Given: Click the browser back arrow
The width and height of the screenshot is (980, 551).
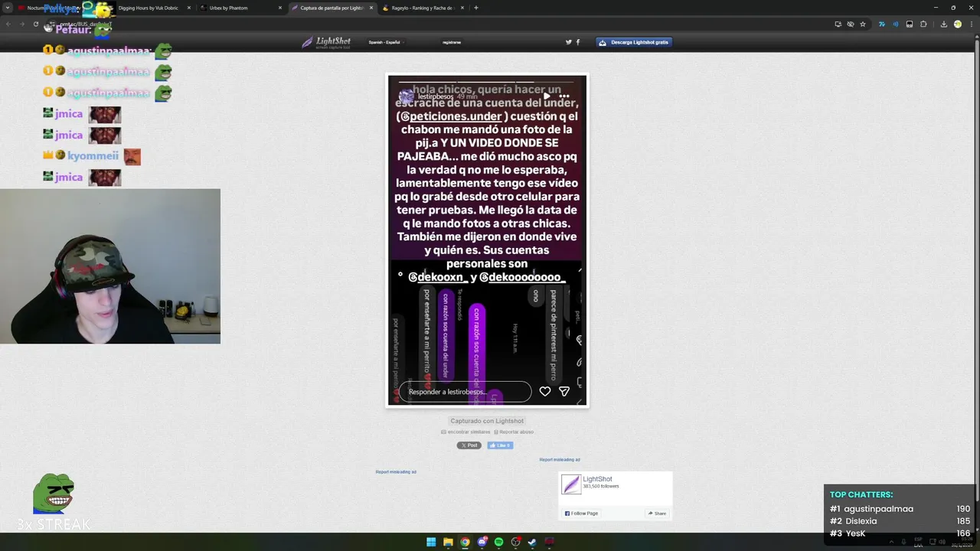Looking at the screenshot, I should click(x=8, y=24).
